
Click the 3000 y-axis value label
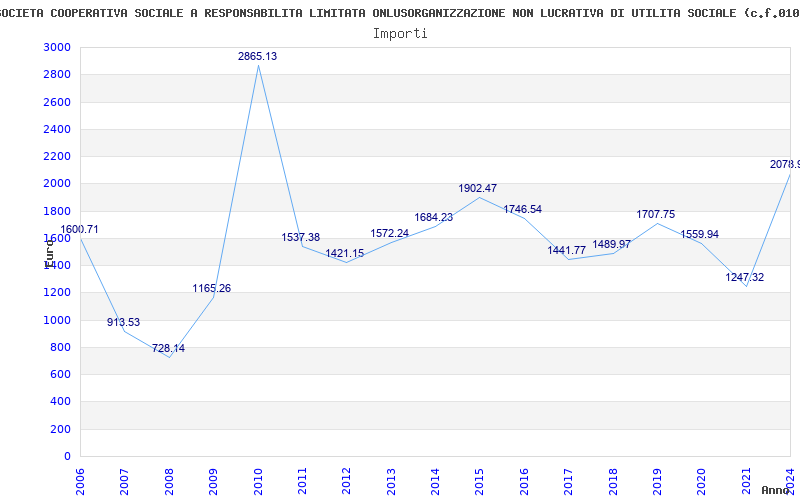click(57, 48)
